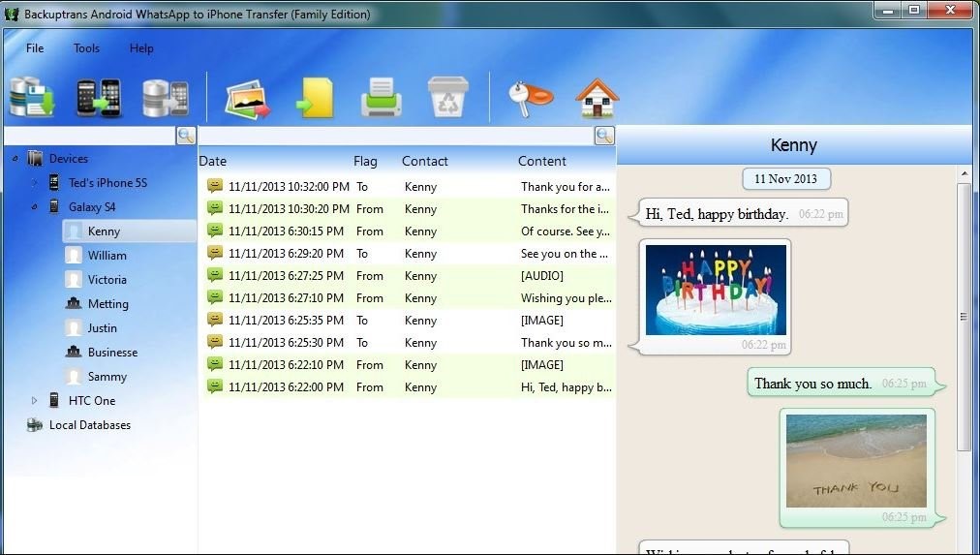Select Local Databases in the sidebar

pyautogui.click(x=90, y=425)
